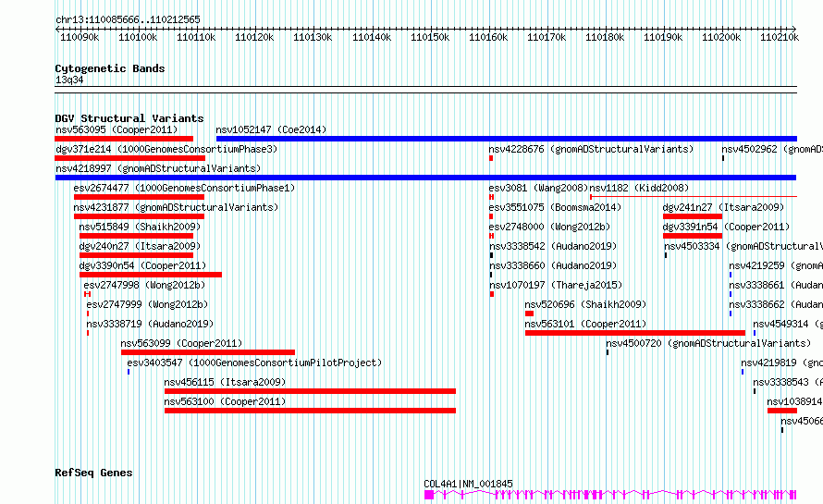Click the nsv456115 (Itsara2009) red bar

coord(310,391)
